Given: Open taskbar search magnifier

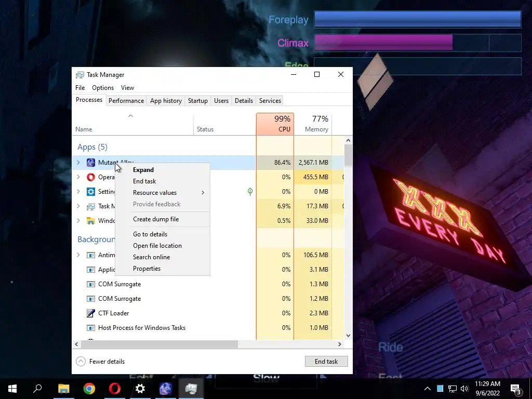Looking at the screenshot, I should tap(37, 389).
